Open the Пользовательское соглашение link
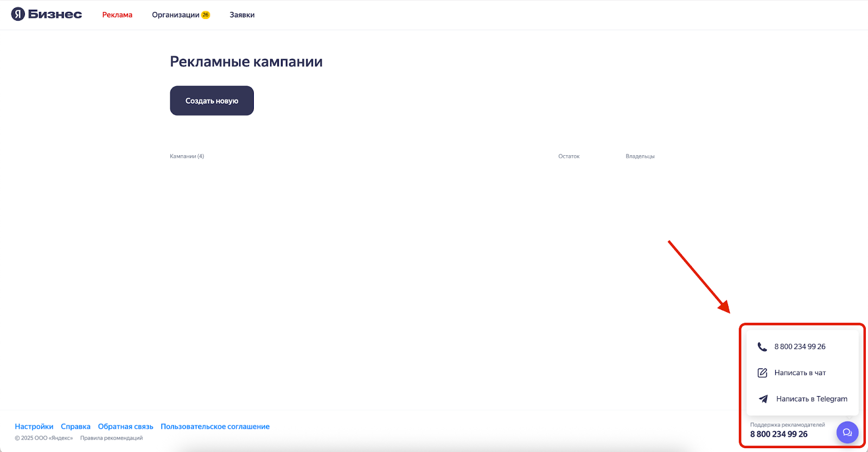Image resolution: width=868 pixels, height=452 pixels. tap(215, 426)
